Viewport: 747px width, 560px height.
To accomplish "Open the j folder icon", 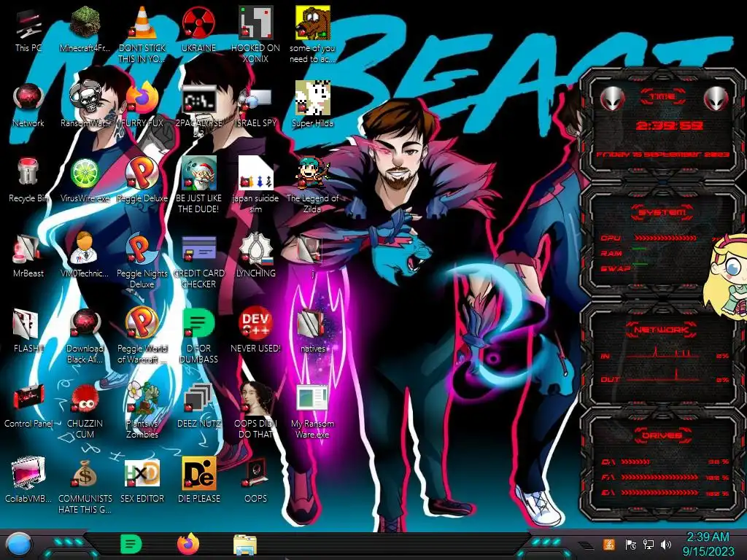I will tap(311, 249).
